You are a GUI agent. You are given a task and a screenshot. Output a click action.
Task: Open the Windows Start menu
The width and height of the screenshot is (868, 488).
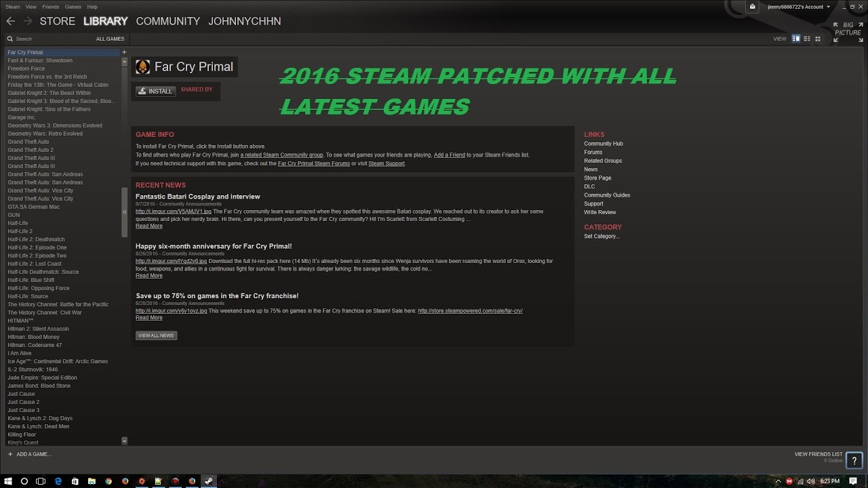point(7,481)
